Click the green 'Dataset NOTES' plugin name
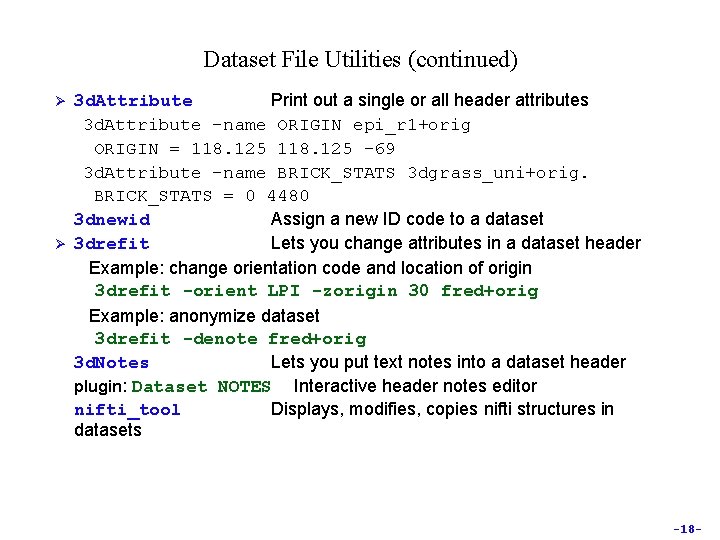 (201, 387)
